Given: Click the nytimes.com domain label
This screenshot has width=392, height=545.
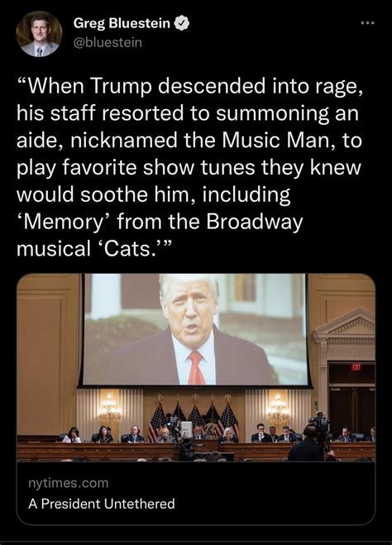Looking at the screenshot, I should coord(68,483).
